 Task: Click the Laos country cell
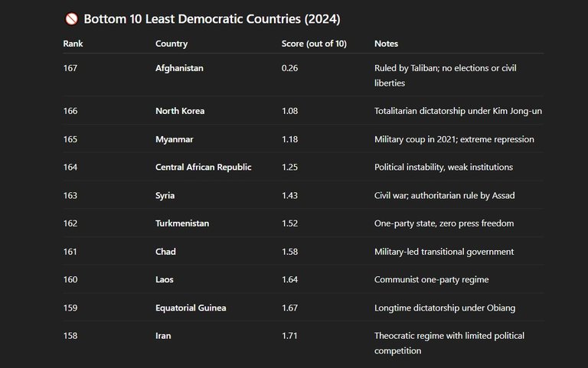165,279
